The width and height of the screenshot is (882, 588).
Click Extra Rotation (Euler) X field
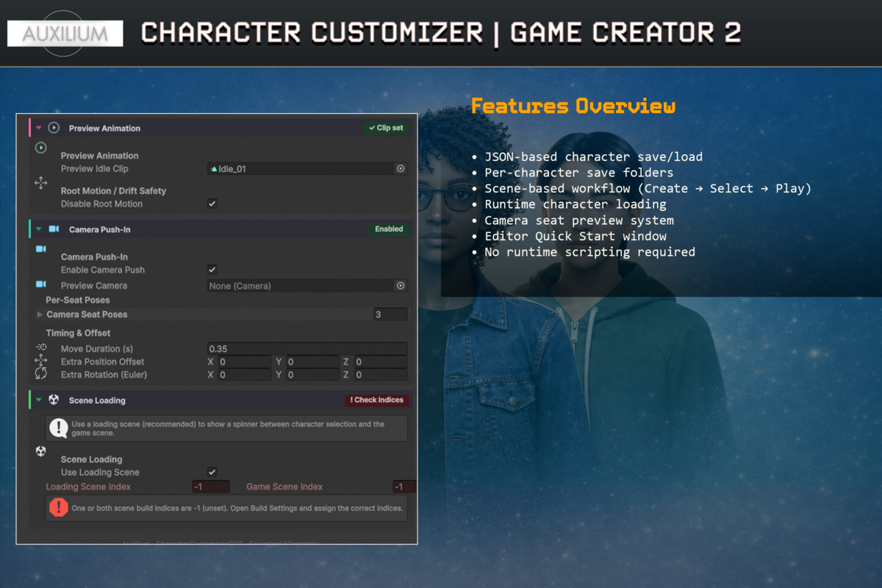pyautogui.click(x=245, y=375)
